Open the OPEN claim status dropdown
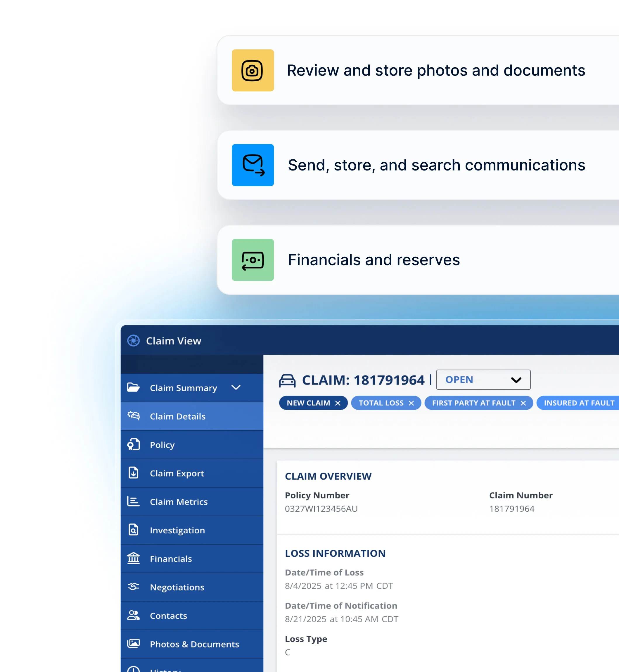Image resolution: width=619 pixels, height=672 pixels. pyautogui.click(x=483, y=380)
